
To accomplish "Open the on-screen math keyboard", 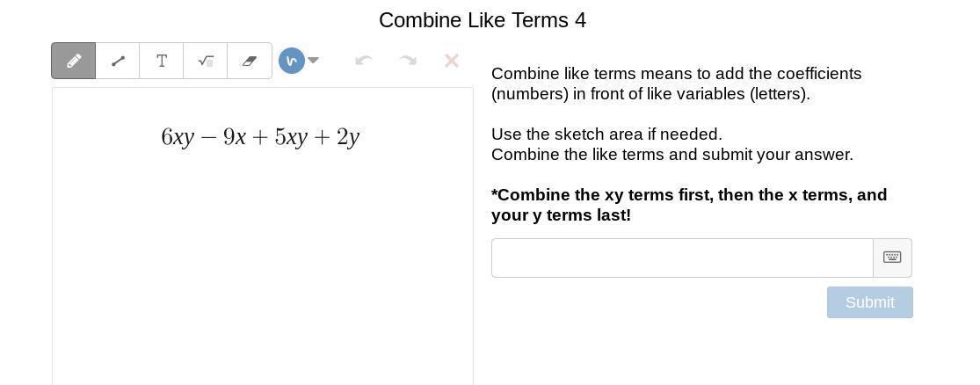I will 892,258.
